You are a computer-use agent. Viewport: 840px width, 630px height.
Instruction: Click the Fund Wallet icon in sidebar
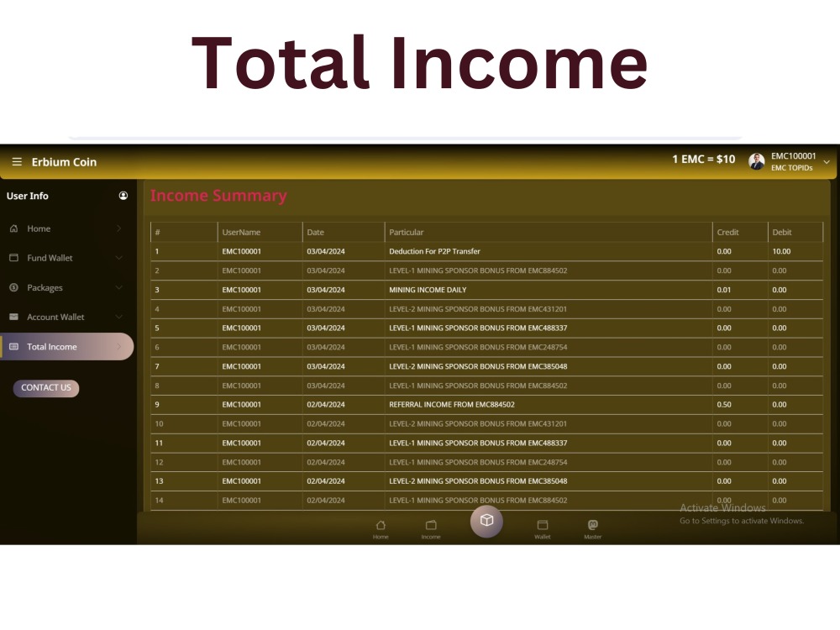click(14, 258)
